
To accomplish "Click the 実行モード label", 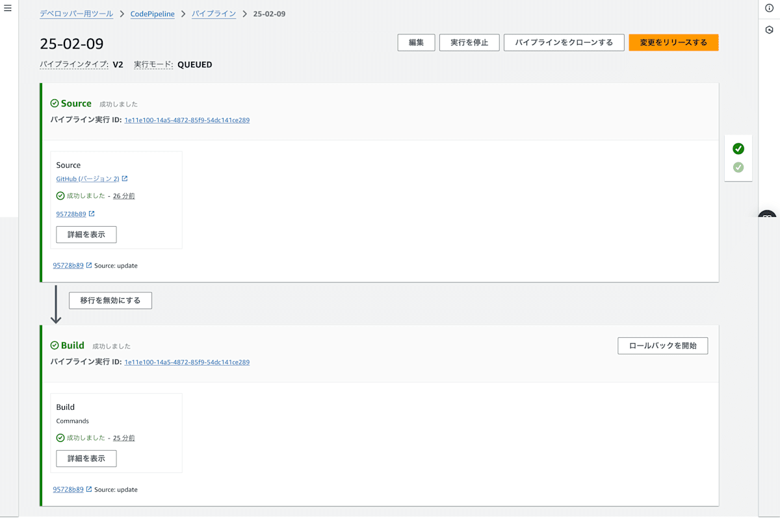I will [x=153, y=65].
